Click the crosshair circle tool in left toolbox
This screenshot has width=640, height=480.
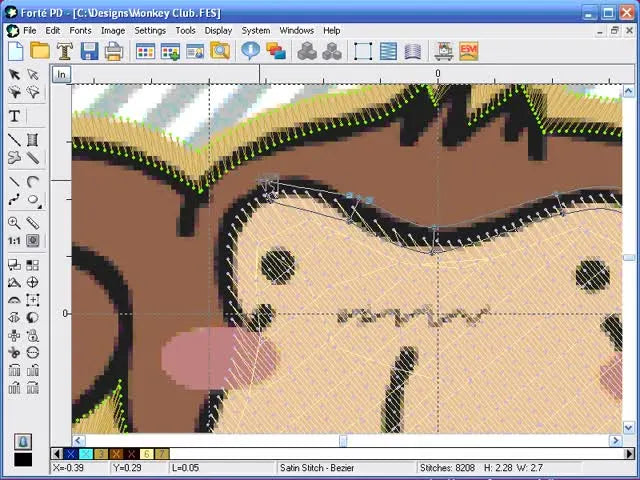coord(33,282)
